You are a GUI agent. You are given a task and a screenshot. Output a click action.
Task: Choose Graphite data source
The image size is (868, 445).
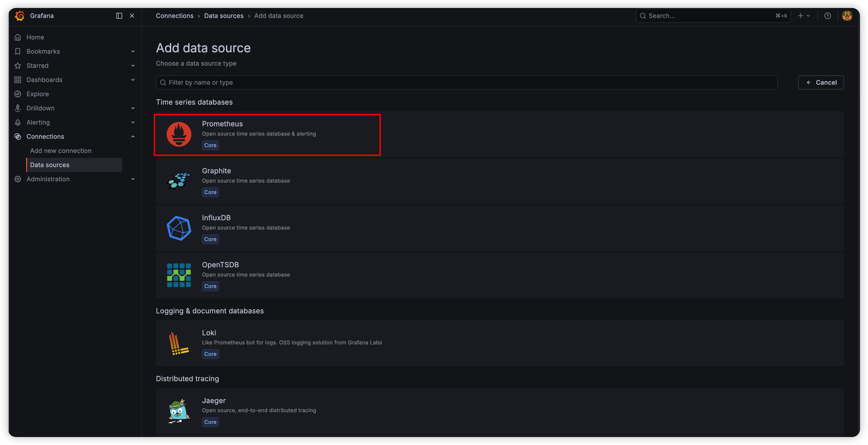(500, 181)
